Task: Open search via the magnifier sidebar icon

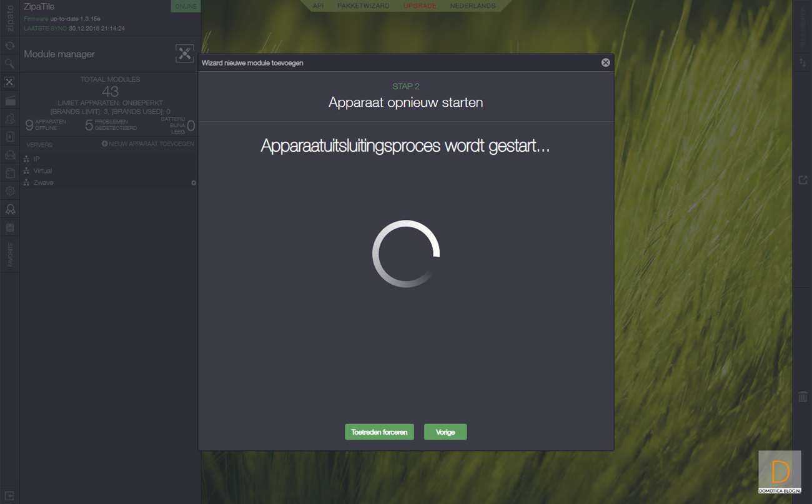Action: (10, 64)
